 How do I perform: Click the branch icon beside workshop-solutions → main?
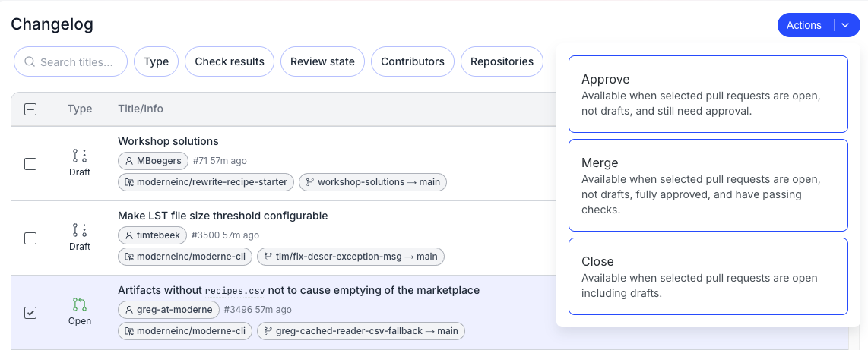[x=310, y=182]
